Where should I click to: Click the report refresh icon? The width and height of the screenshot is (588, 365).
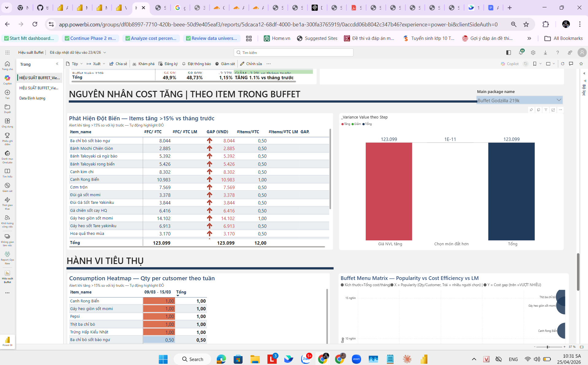(x=563, y=64)
